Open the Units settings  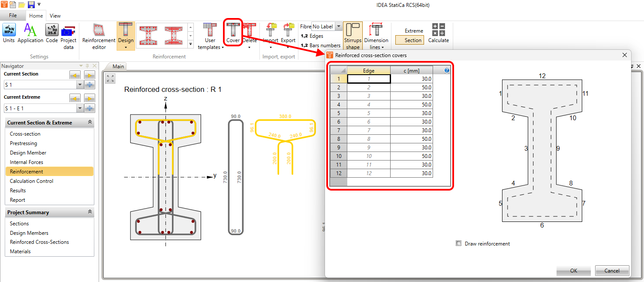(9, 33)
